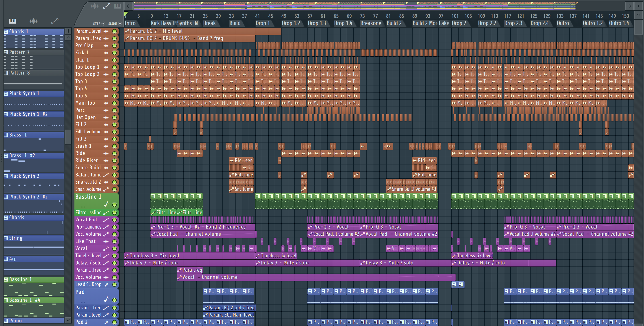Click the waveform icon on Crash 1 track
Viewport: 644px width, 326px height.
tap(106, 146)
